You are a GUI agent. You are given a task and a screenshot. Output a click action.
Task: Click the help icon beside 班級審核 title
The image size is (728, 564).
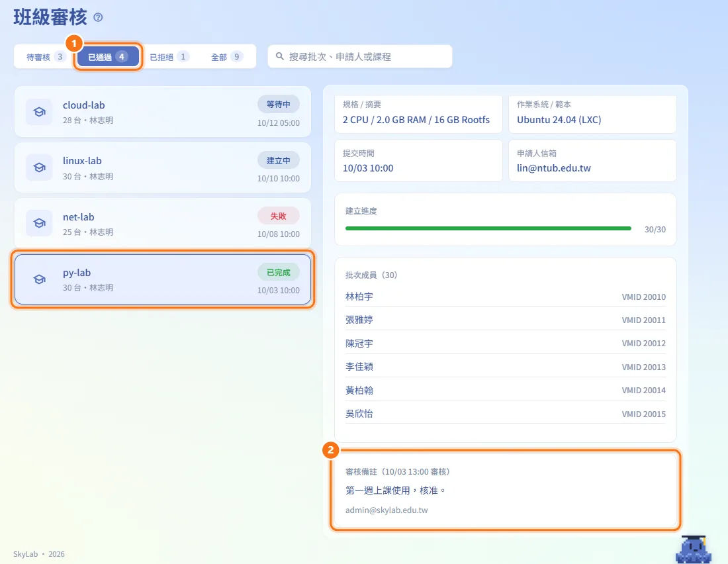pos(98,18)
